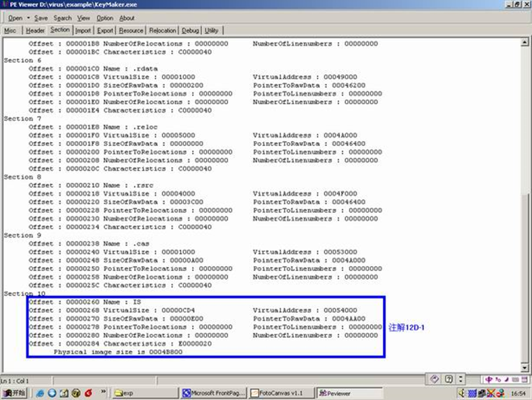Click the blue network icon in system tray
Viewport: 532px width, 400px height.
[472, 392]
